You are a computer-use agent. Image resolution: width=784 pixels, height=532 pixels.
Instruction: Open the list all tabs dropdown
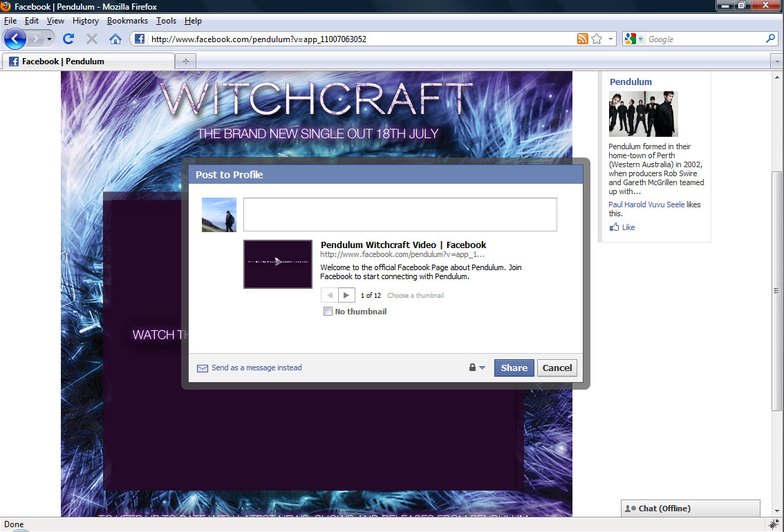[776, 61]
